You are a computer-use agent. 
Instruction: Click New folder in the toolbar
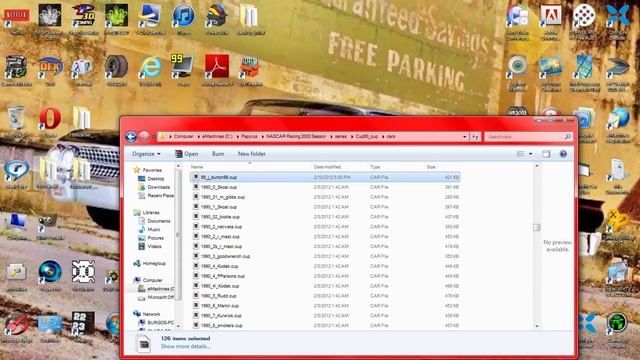[251, 154]
